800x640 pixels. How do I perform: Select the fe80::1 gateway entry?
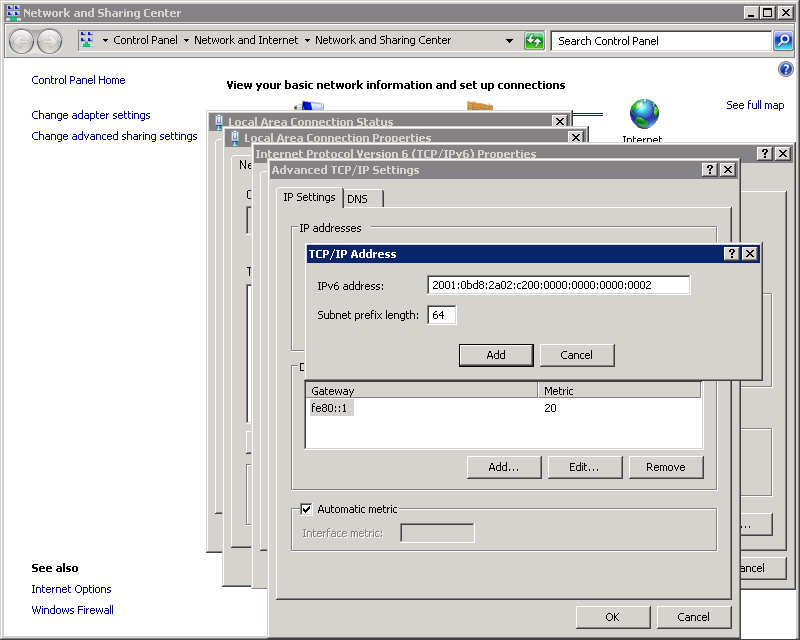tap(331, 408)
